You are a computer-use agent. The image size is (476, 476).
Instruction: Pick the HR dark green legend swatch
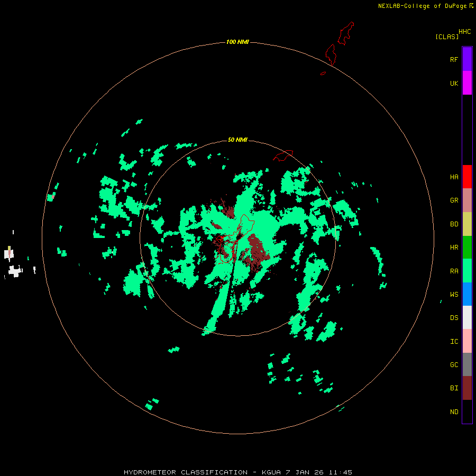(x=467, y=247)
